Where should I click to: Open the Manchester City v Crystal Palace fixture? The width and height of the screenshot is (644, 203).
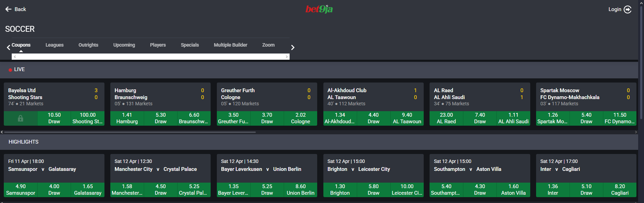[x=161, y=168]
